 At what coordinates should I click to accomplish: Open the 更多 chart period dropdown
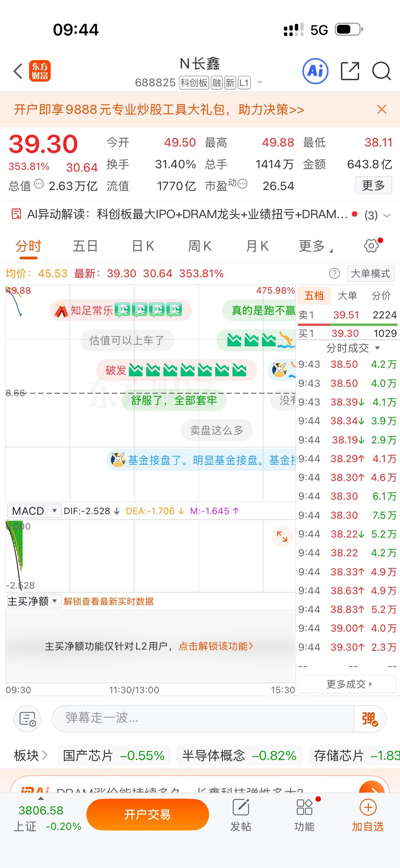316,246
